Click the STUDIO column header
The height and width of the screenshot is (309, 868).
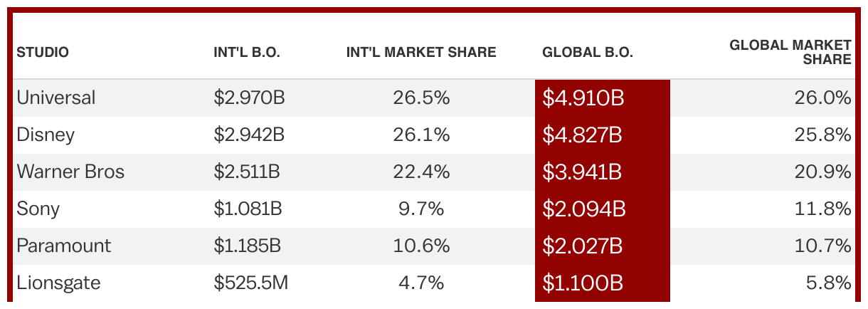point(43,52)
